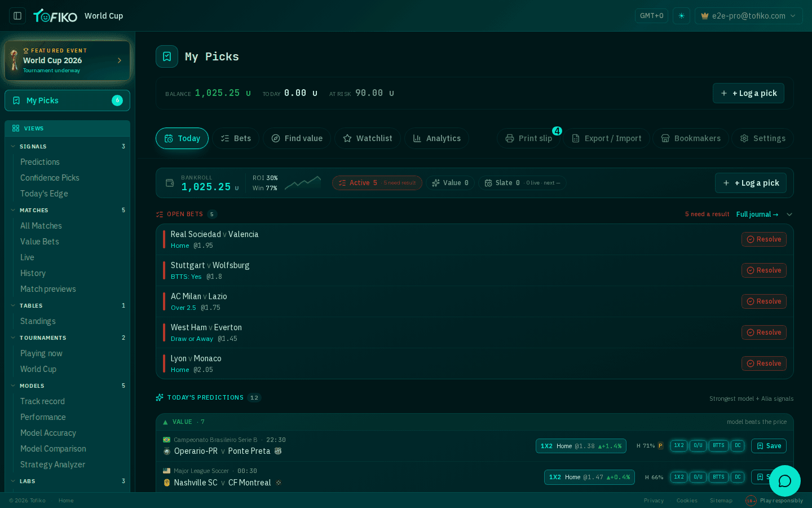Open the e2e-pro@tofiko.com account menu
The width and height of the screenshot is (812, 508).
(x=748, y=16)
